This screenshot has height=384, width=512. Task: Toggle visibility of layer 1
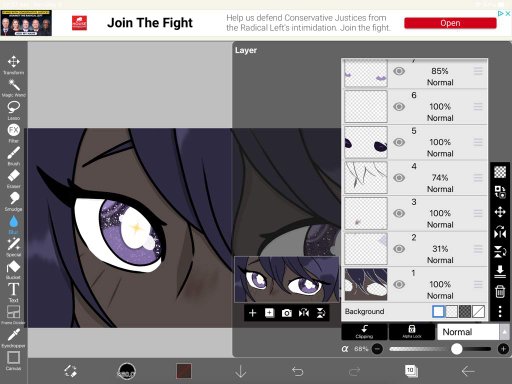[x=399, y=284]
